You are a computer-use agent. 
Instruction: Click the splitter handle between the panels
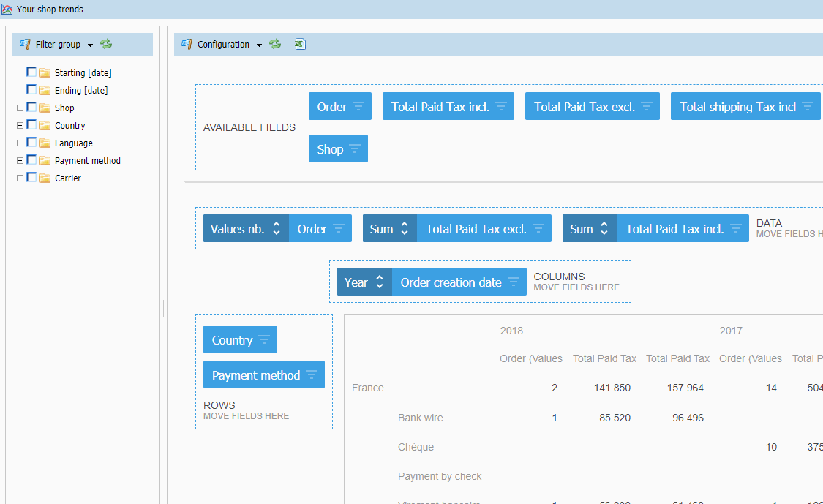[163, 308]
